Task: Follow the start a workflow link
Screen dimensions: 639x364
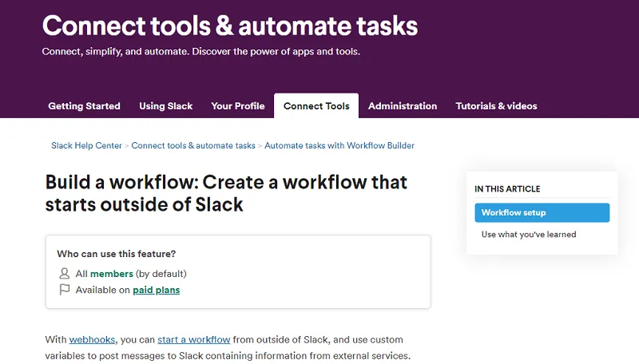Action: point(193,339)
